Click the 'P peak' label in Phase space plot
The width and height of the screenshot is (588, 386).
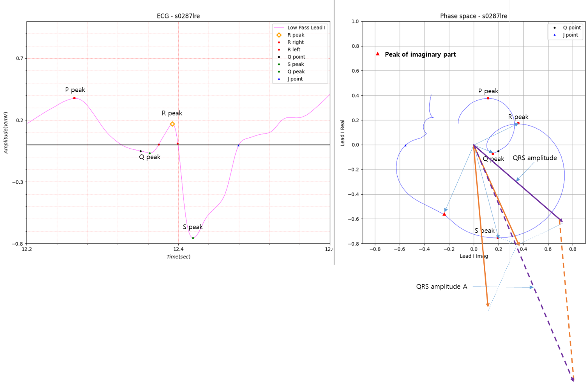[488, 91]
